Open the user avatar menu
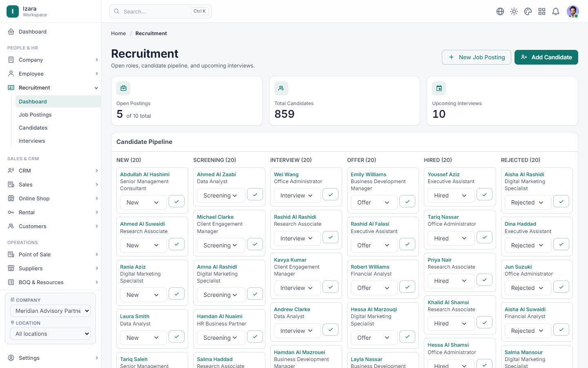 coord(573,11)
